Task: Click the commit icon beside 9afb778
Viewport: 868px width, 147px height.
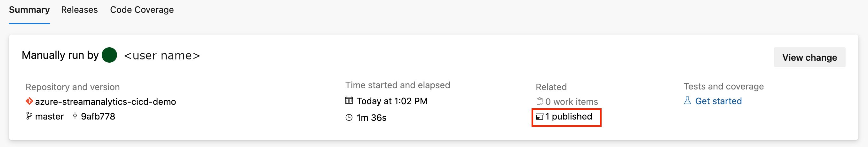Action: (x=75, y=116)
